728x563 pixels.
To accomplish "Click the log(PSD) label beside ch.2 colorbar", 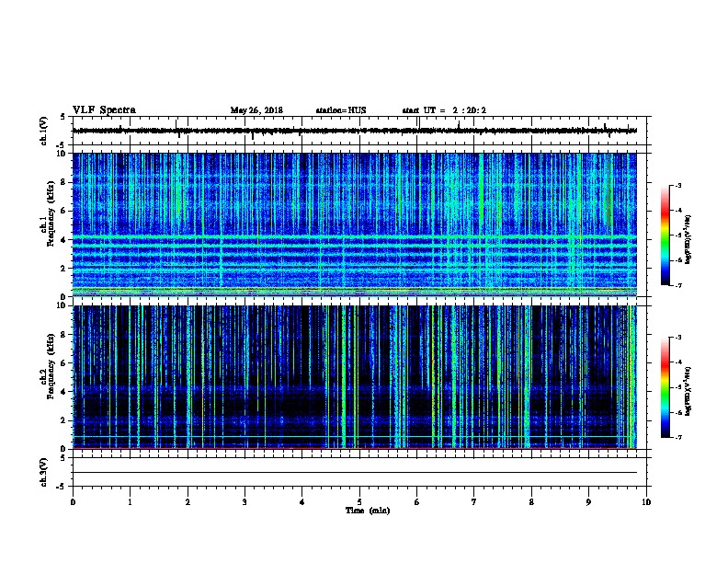I will 688,392.
